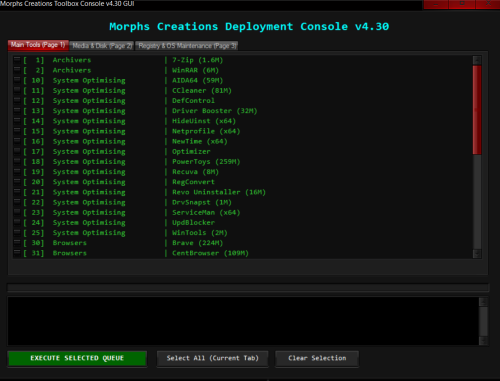Click the CentBrowser (109M) text
Viewport: 500px width, 381px height.
coord(210,253)
